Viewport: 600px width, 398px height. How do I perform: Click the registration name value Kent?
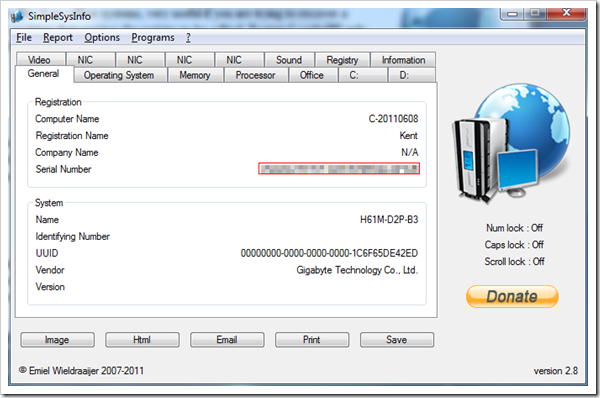click(x=408, y=136)
